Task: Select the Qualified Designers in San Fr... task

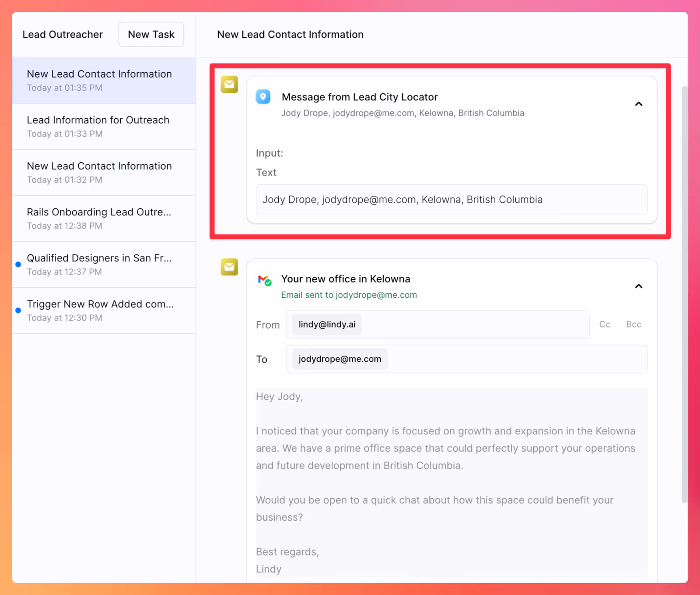Action: [104, 264]
